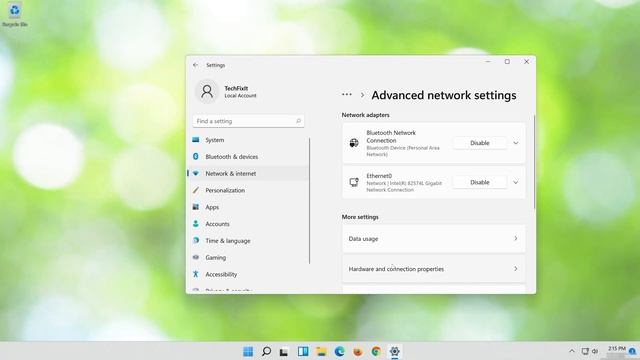
Task: Open Bluetooth & devices category
Action: [248, 157]
